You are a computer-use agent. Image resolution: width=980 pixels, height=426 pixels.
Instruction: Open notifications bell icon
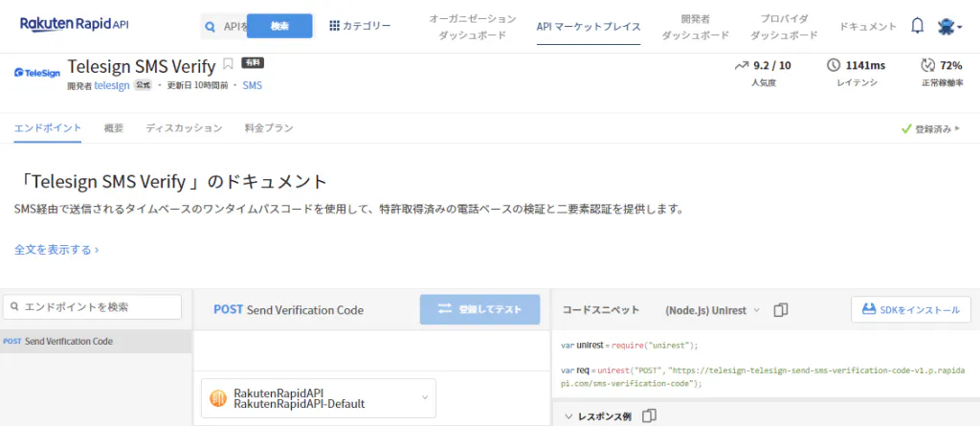917,26
